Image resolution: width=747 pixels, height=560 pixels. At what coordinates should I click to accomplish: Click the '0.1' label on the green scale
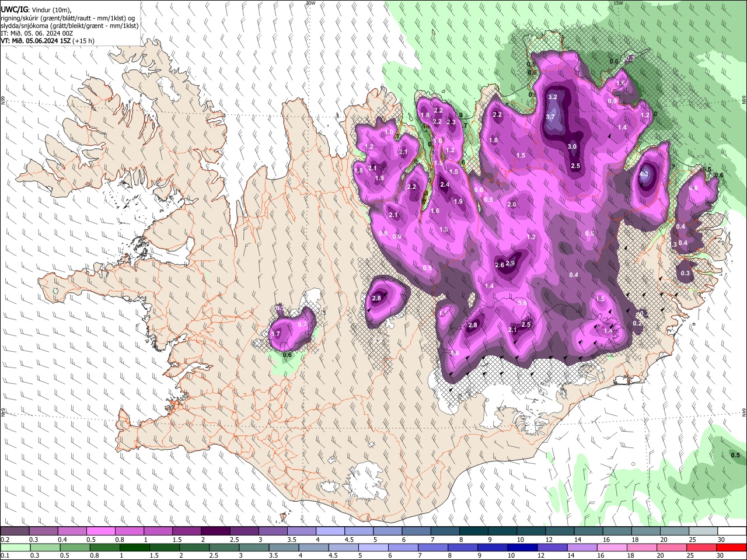(5, 556)
